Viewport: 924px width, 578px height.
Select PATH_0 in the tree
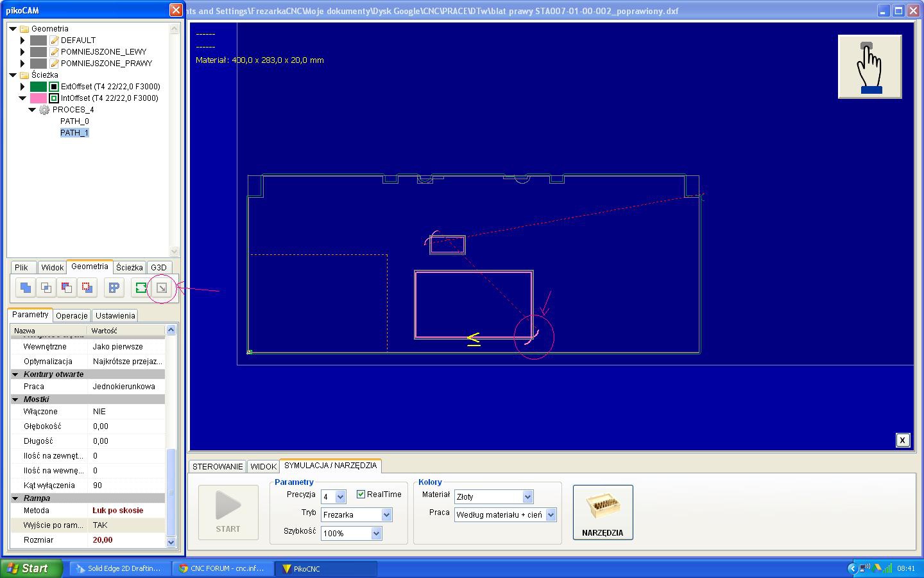[74, 121]
